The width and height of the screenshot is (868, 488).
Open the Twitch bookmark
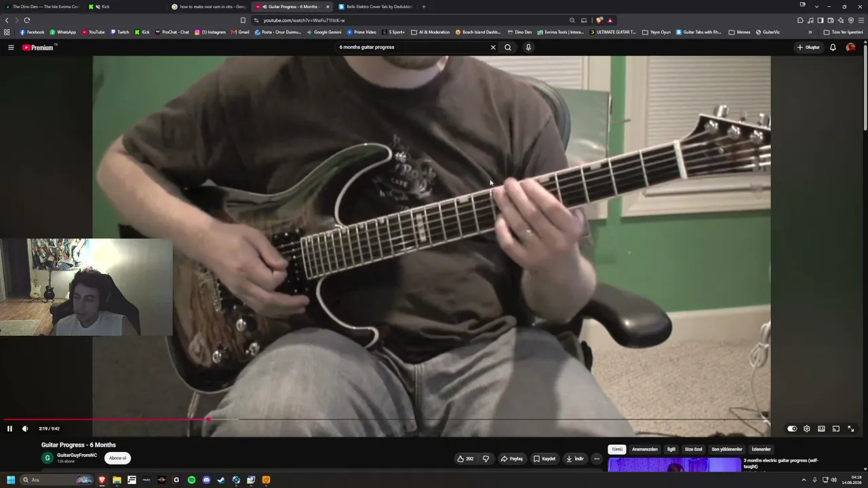[x=119, y=32]
